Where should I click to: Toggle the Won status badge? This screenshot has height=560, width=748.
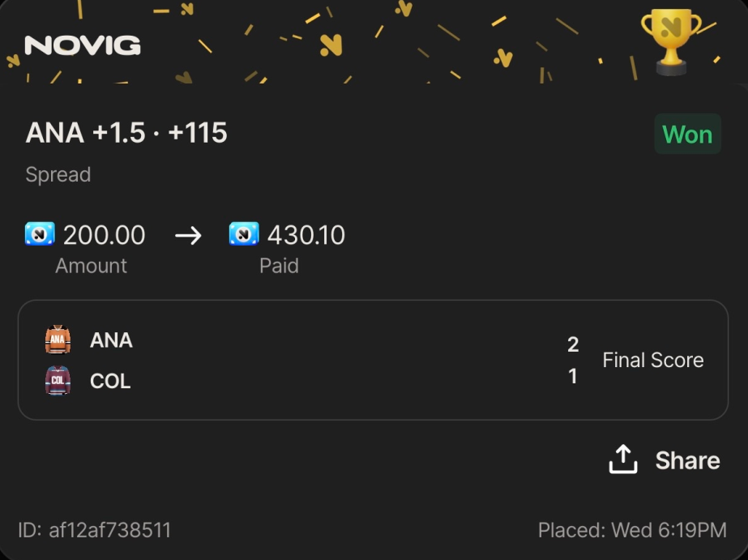(687, 134)
